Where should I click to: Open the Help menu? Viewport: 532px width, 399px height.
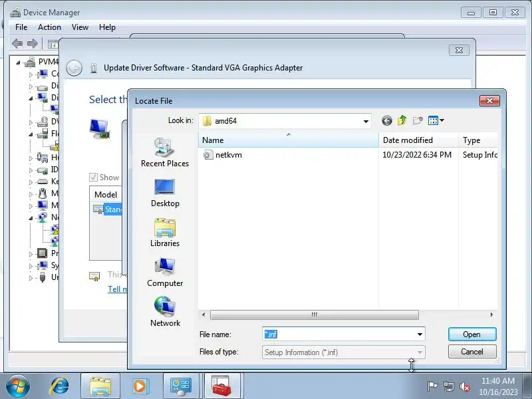107,27
